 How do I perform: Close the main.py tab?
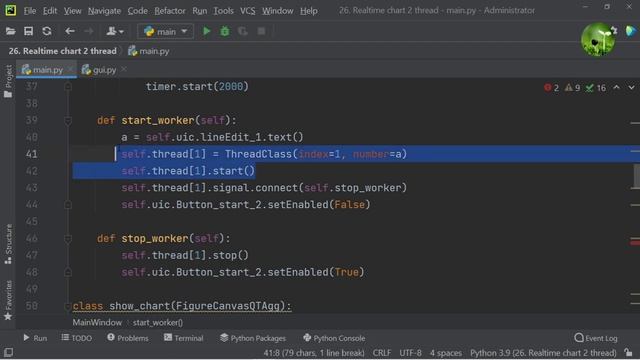click(70, 69)
